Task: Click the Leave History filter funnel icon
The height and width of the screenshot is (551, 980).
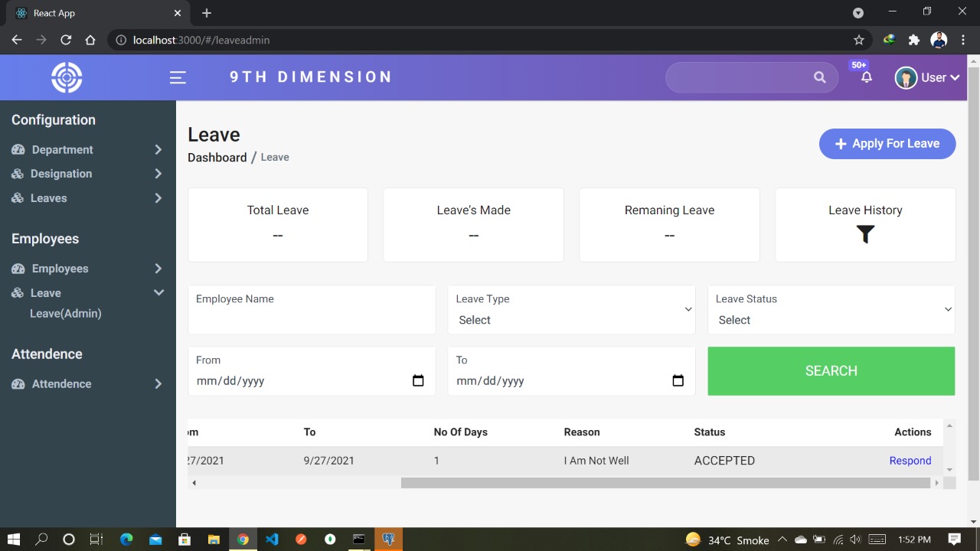Action: pos(865,234)
